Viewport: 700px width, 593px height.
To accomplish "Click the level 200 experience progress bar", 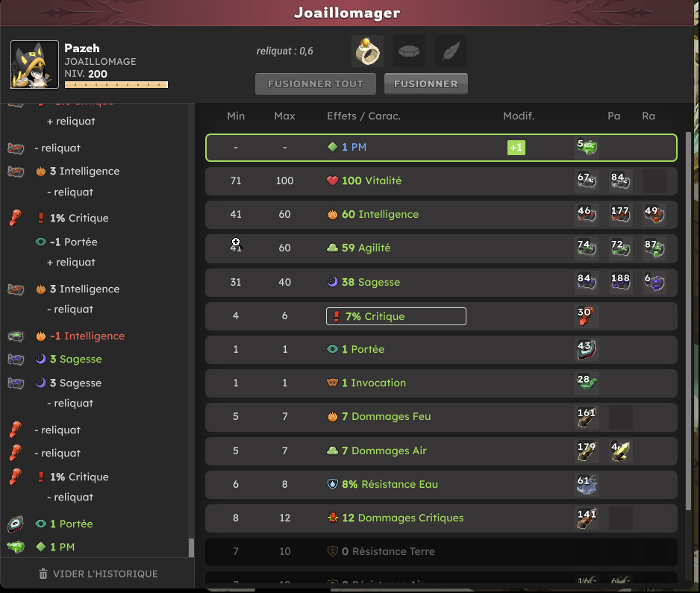I will coord(116,85).
